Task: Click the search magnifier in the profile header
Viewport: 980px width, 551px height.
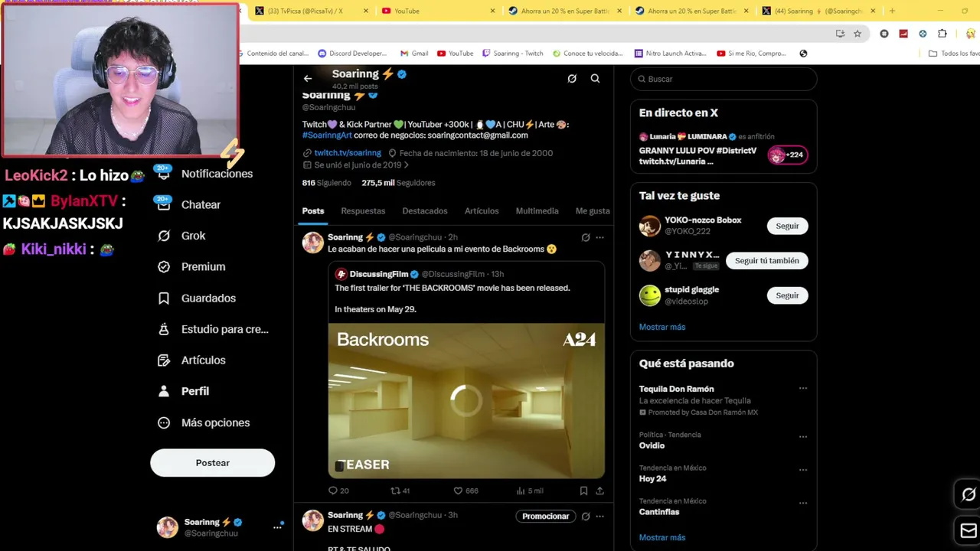Action: click(595, 78)
